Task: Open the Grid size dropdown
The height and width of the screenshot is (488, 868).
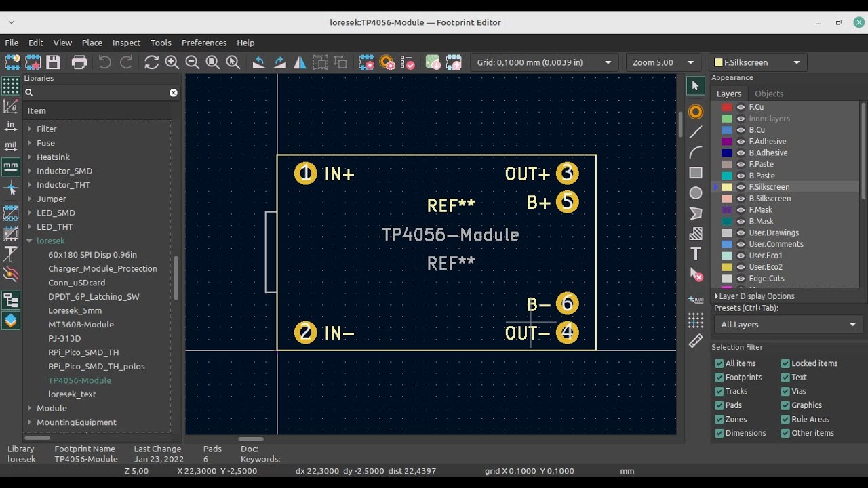Action: [x=544, y=62]
